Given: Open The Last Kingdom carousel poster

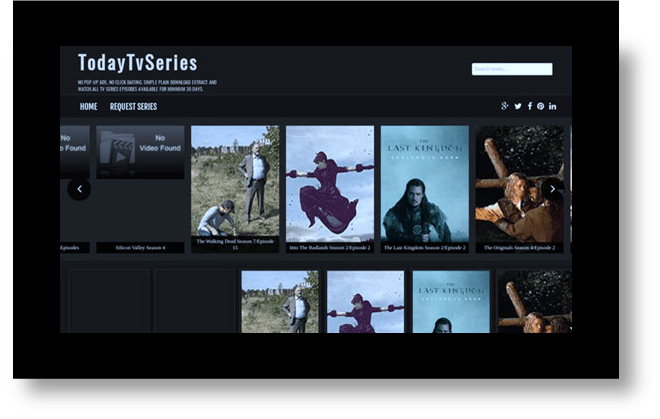Looking at the screenshot, I should tap(425, 184).
